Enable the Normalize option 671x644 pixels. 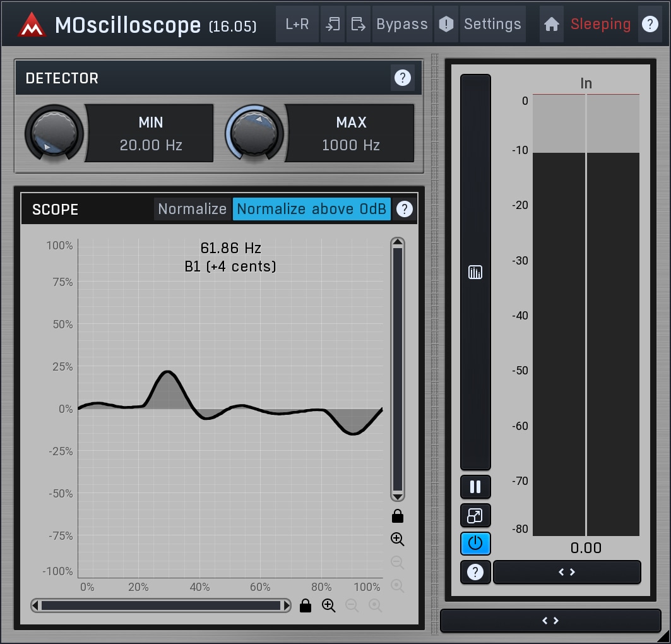[x=193, y=209]
